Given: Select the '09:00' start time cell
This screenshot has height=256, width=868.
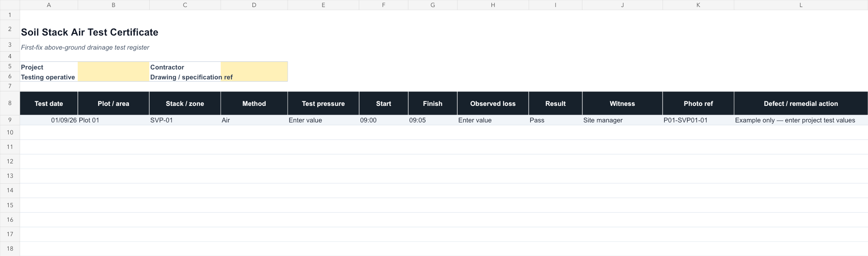Looking at the screenshot, I should 384,120.
